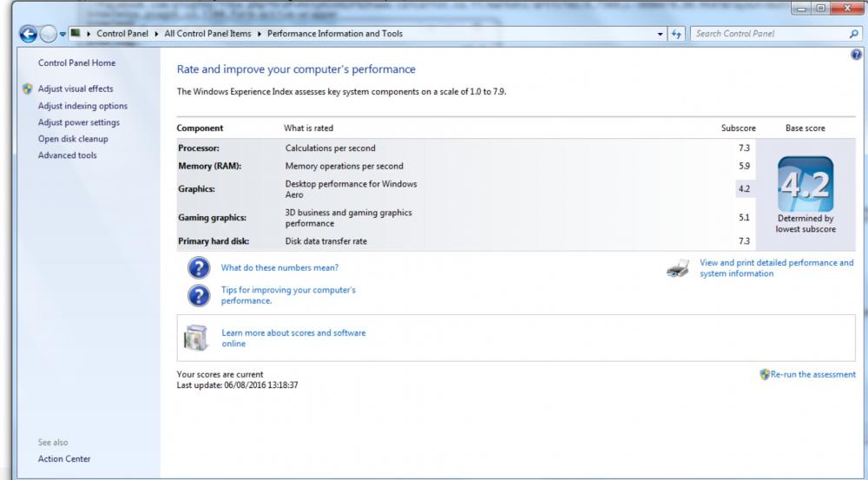Select the Primary hard disk row label
The height and width of the screenshot is (480, 868).
pyautogui.click(x=214, y=241)
